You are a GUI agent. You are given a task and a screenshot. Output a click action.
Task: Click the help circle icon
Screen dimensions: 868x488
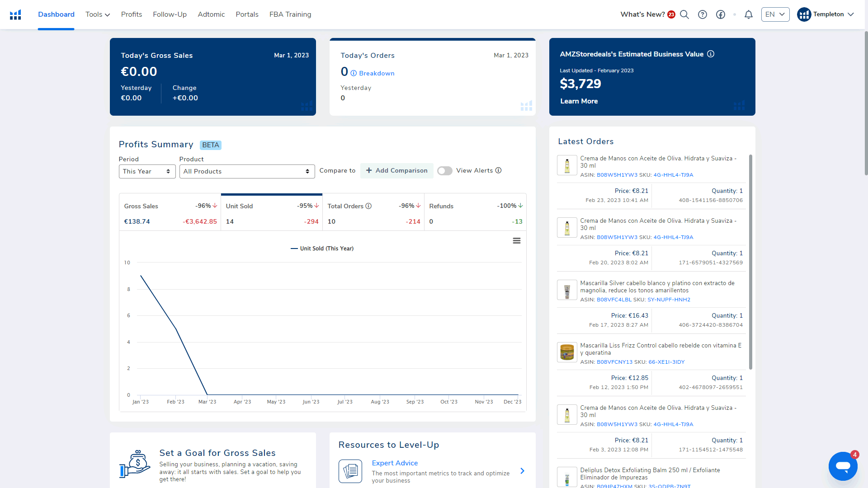pyautogui.click(x=702, y=14)
